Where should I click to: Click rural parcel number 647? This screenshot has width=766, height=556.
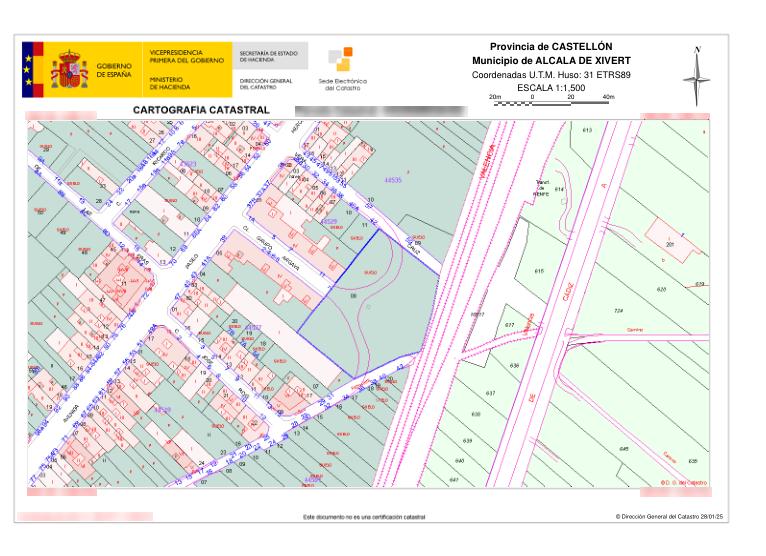[x=454, y=480]
